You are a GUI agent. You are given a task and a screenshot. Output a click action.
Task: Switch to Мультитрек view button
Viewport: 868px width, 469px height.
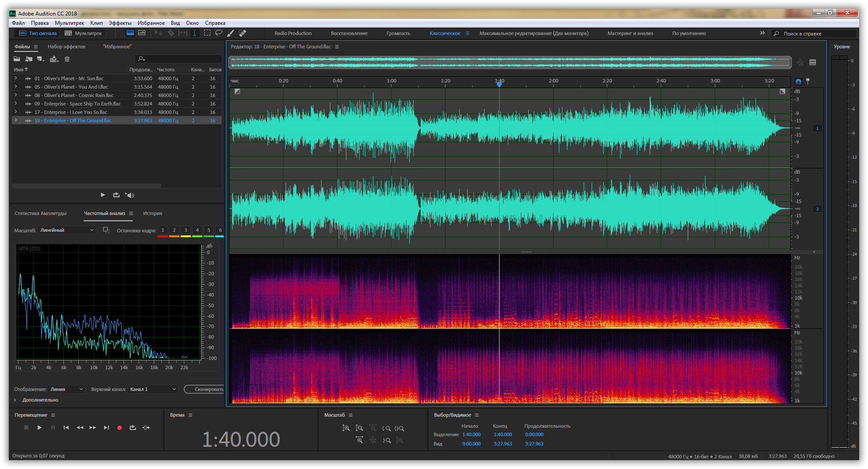(x=84, y=33)
